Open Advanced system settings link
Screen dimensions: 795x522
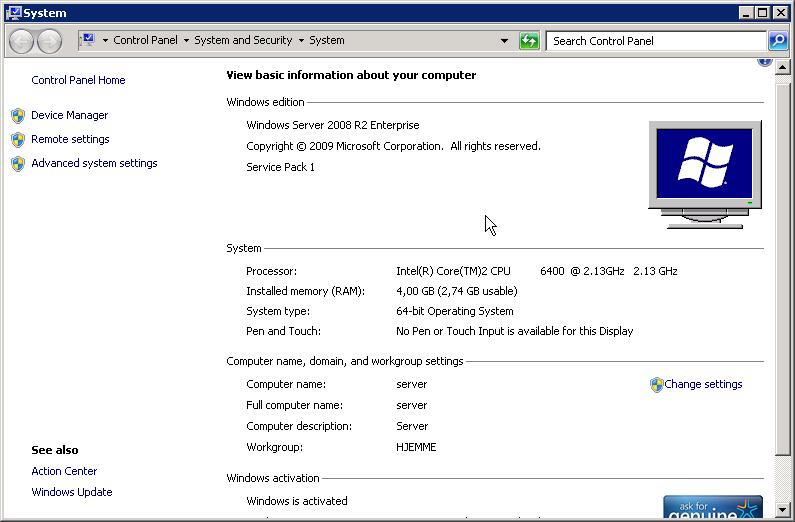pyautogui.click(x=94, y=163)
